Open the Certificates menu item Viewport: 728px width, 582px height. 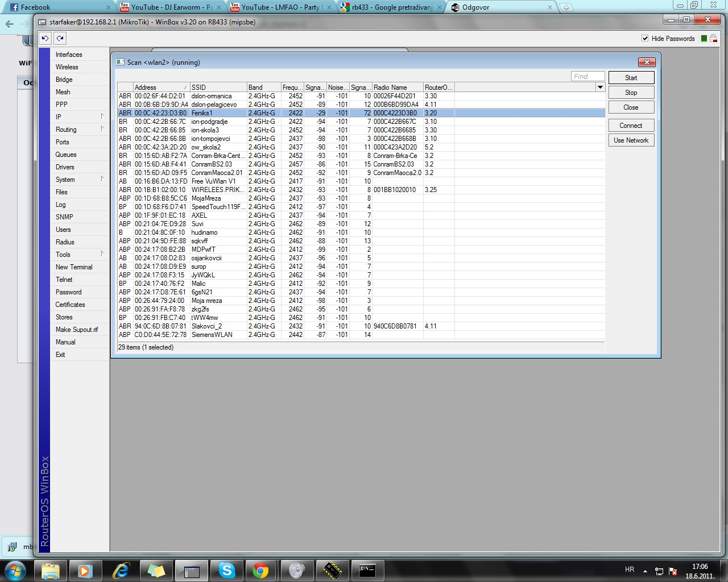click(x=71, y=305)
